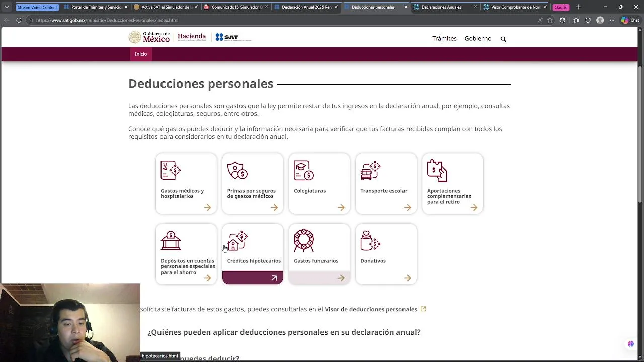Click the Stream Video Content tab group
Image resolution: width=644 pixels, height=362 pixels.
pos(38,7)
